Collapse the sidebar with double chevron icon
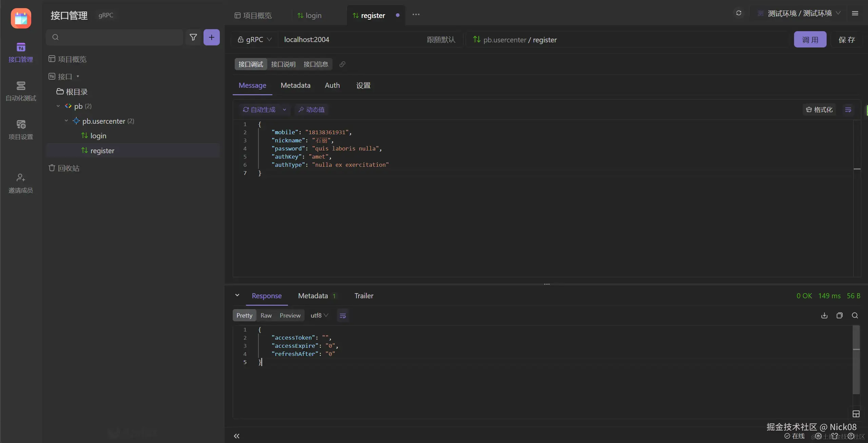This screenshot has width=868, height=443. (x=236, y=436)
